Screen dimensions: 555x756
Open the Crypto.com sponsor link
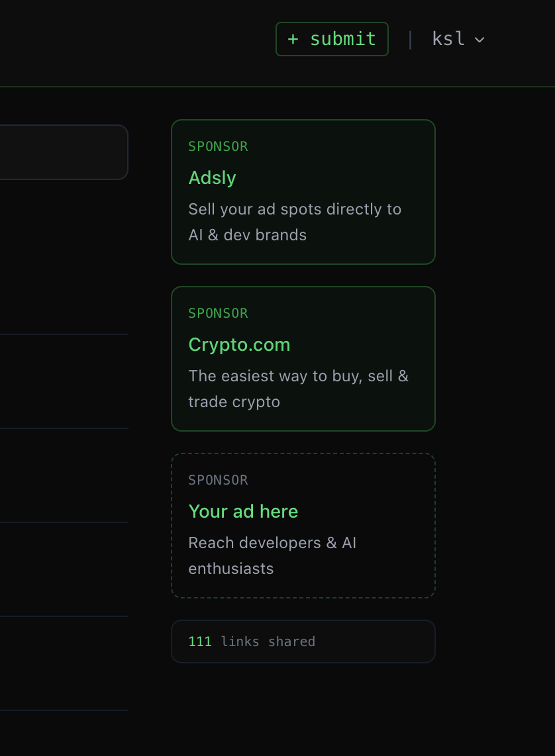coord(239,344)
